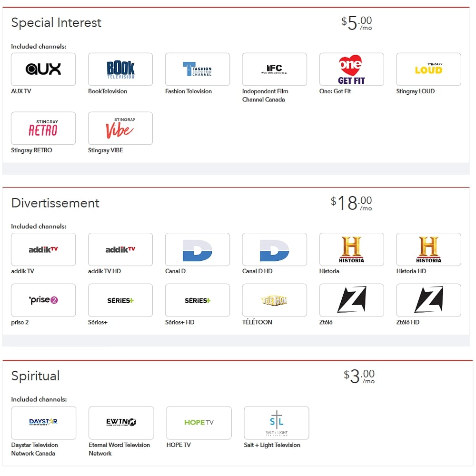Choose the Canal D HD logo

[x=275, y=249]
